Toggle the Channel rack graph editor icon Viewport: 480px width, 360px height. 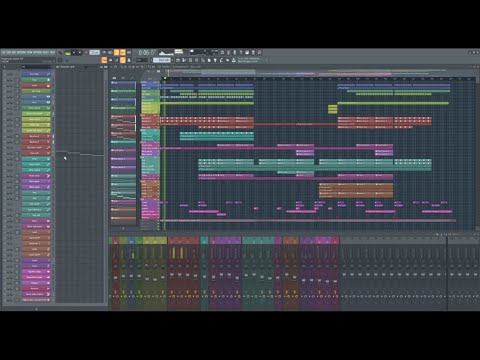[101, 67]
